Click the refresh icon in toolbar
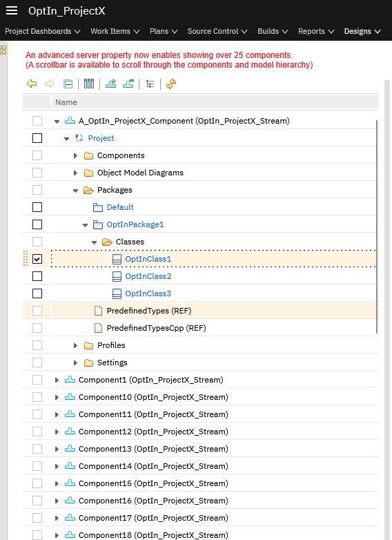The image size is (392, 540). click(x=171, y=84)
